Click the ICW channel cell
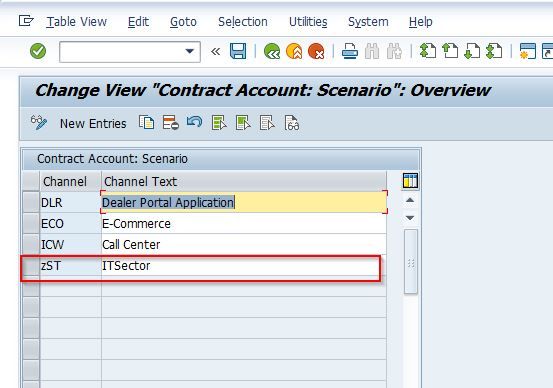 click(x=70, y=244)
